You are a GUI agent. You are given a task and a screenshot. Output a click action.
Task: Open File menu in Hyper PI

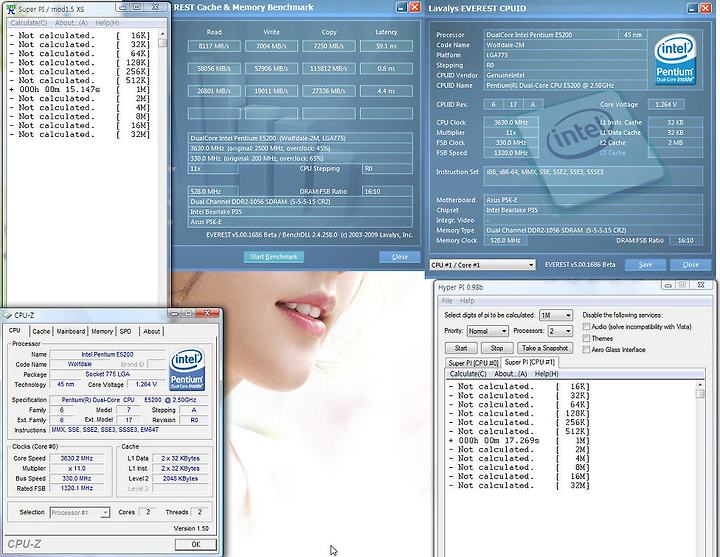[447, 301]
